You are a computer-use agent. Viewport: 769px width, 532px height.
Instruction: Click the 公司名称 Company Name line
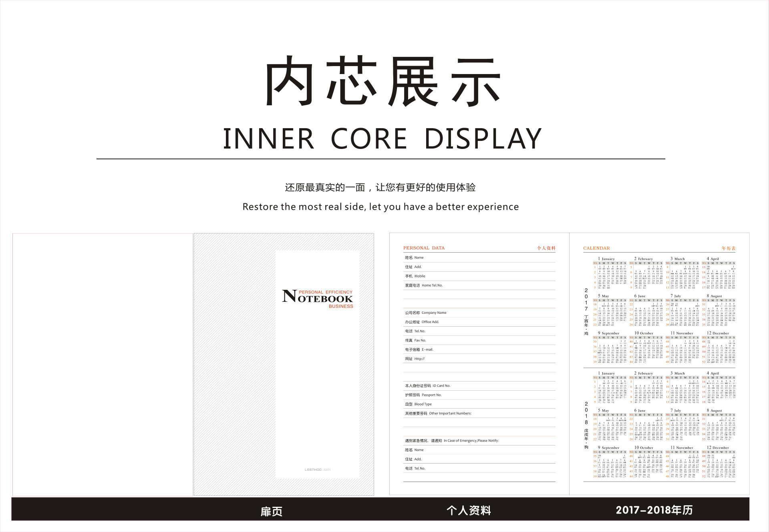point(479,313)
